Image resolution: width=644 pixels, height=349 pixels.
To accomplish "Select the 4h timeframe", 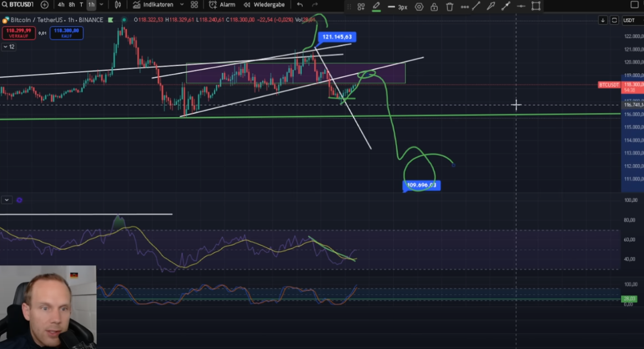I will [61, 5].
